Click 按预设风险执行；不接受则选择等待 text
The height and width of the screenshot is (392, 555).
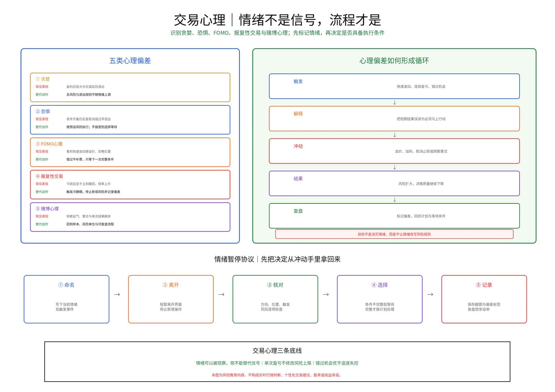click(92, 127)
